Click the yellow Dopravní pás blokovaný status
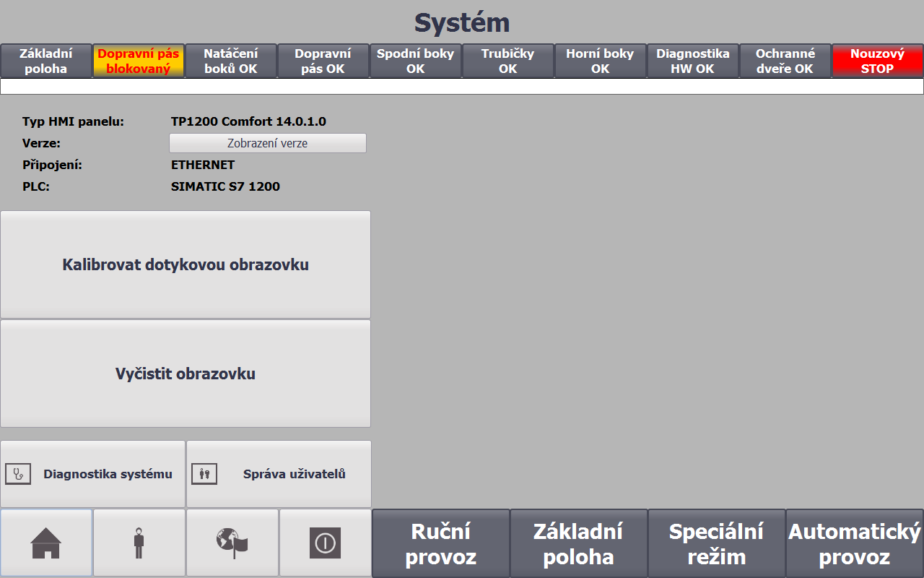Viewport: 924px width, 578px height. (x=139, y=61)
